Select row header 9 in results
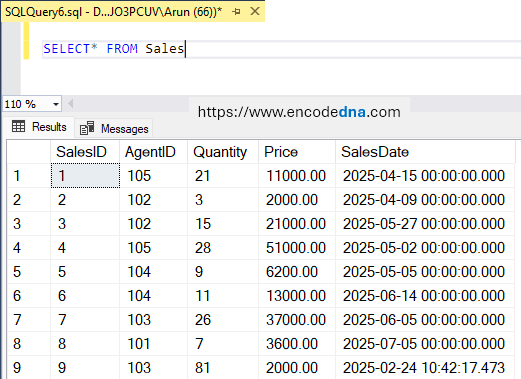 click(29, 367)
